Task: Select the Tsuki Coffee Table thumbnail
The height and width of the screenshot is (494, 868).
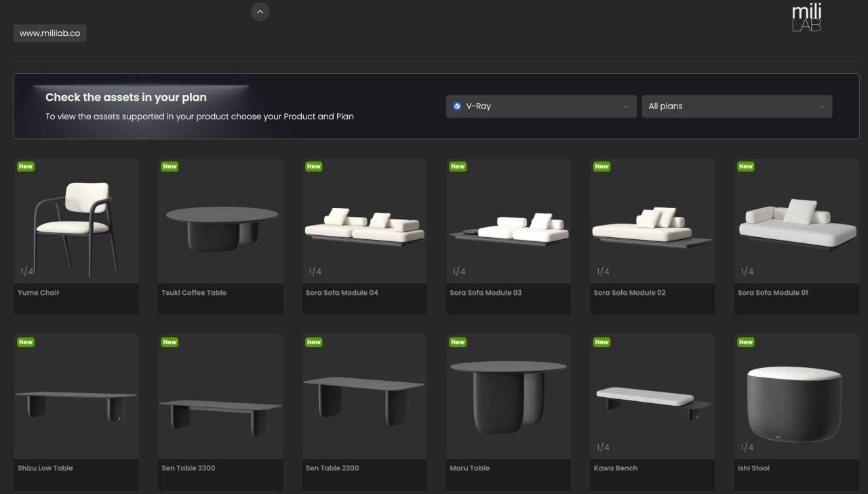Action: 220,221
